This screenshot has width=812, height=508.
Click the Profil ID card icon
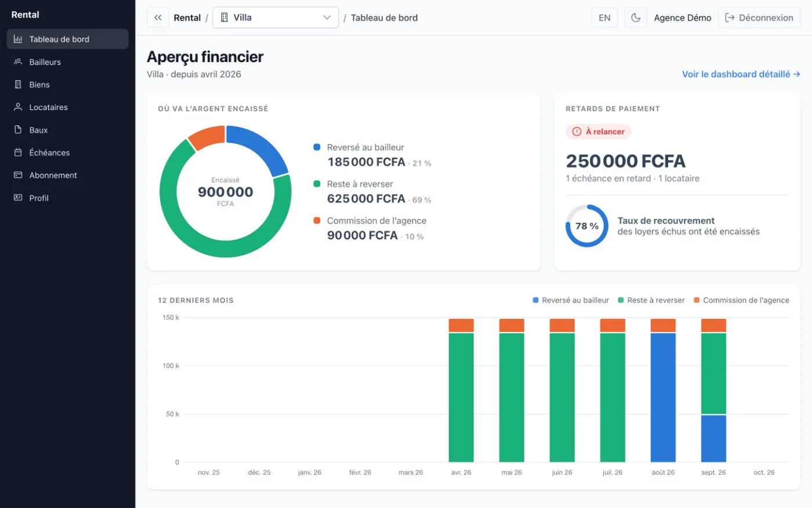(18, 198)
